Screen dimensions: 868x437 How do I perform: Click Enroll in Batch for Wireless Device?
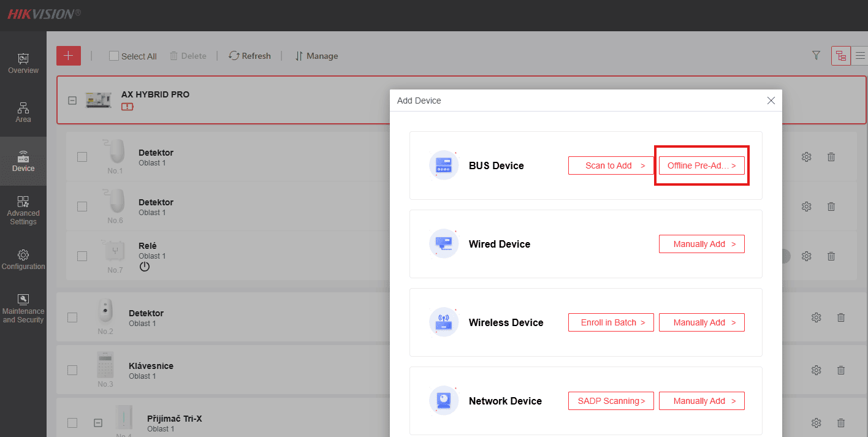coord(611,322)
